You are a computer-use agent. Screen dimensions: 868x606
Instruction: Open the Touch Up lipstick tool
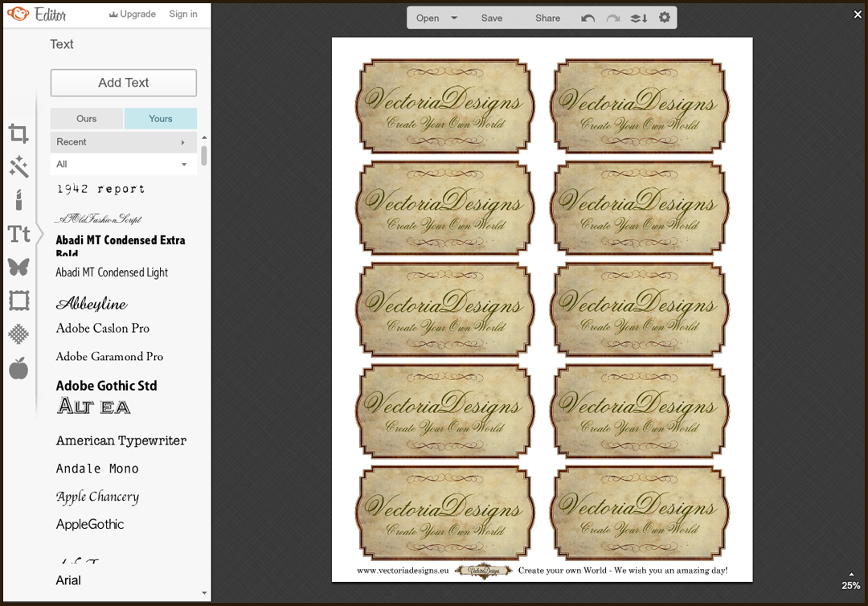18,200
